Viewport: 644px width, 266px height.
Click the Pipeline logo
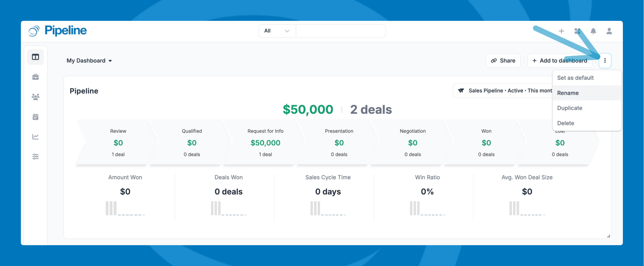[57, 31]
